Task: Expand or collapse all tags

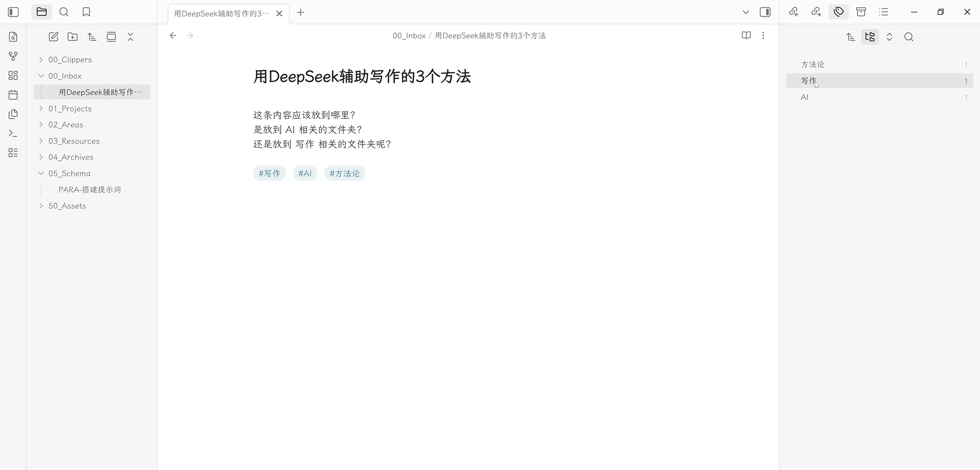Action: click(890, 37)
